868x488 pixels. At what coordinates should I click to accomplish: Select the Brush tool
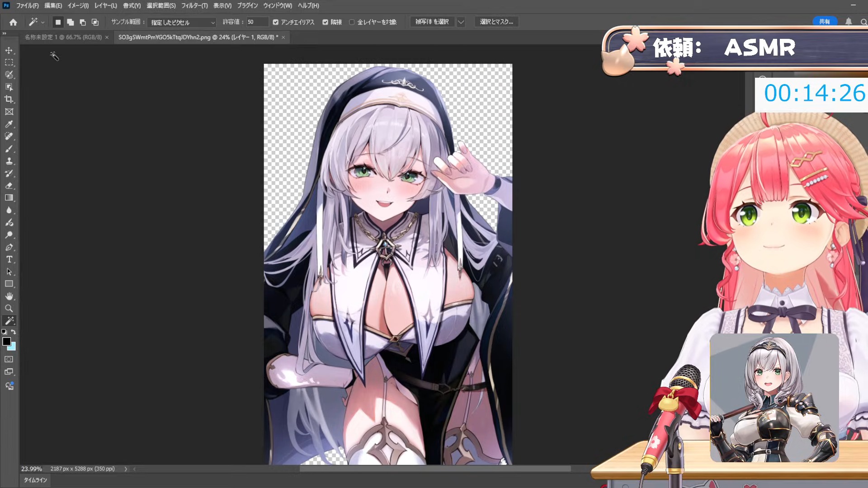(9, 149)
